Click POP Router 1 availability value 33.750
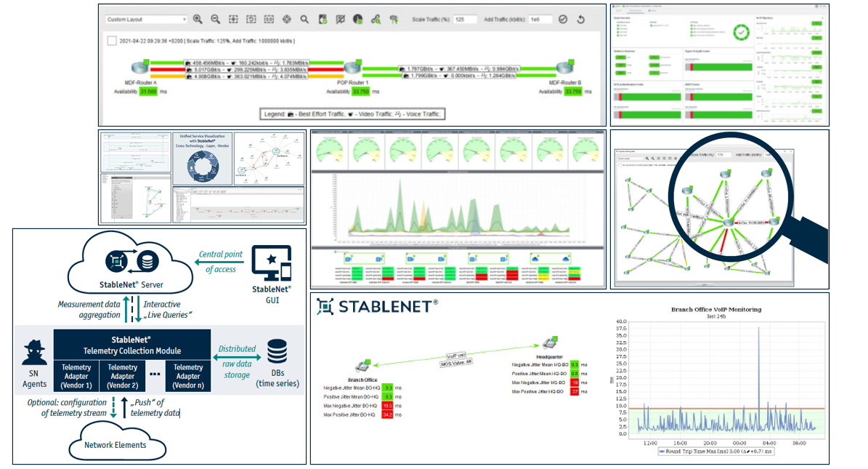This screenshot has height=469, width=868. [x=360, y=92]
